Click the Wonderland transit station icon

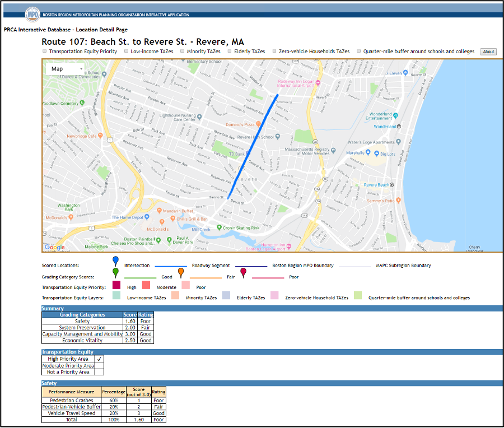(399, 127)
